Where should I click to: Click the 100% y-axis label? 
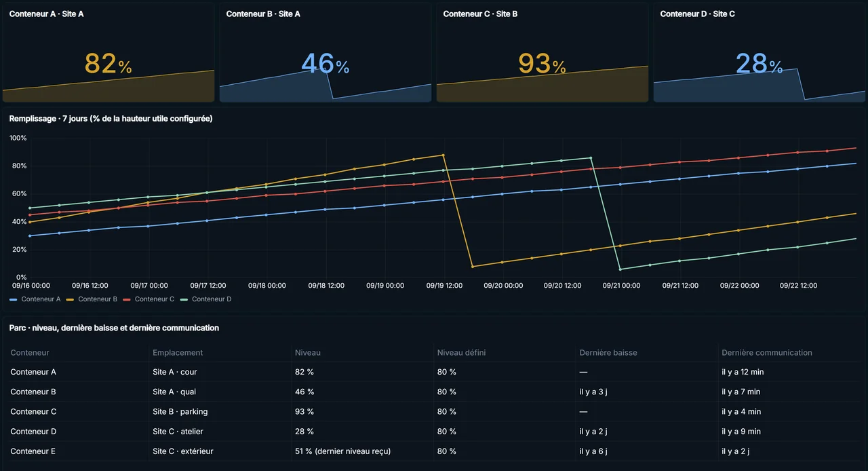coord(18,138)
